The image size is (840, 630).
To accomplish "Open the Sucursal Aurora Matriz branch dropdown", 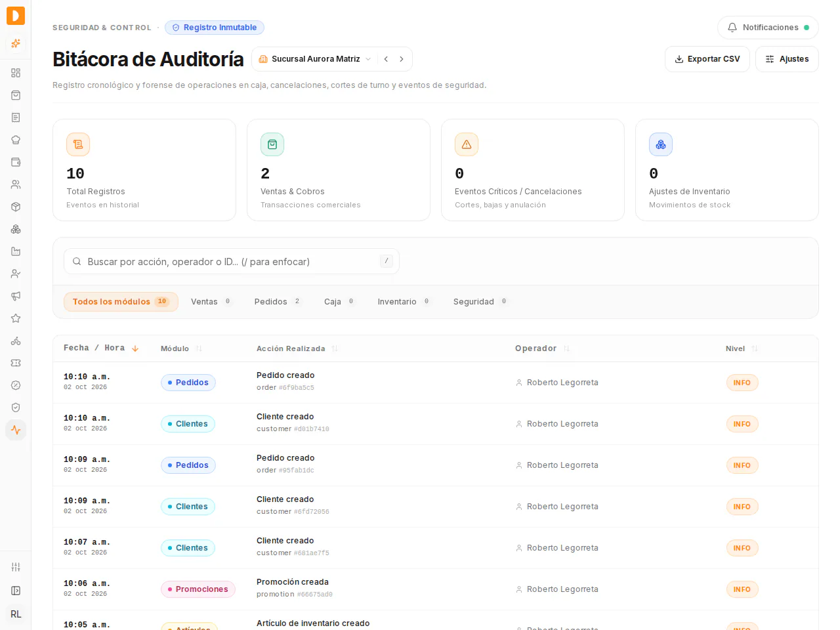I will tap(315, 59).
